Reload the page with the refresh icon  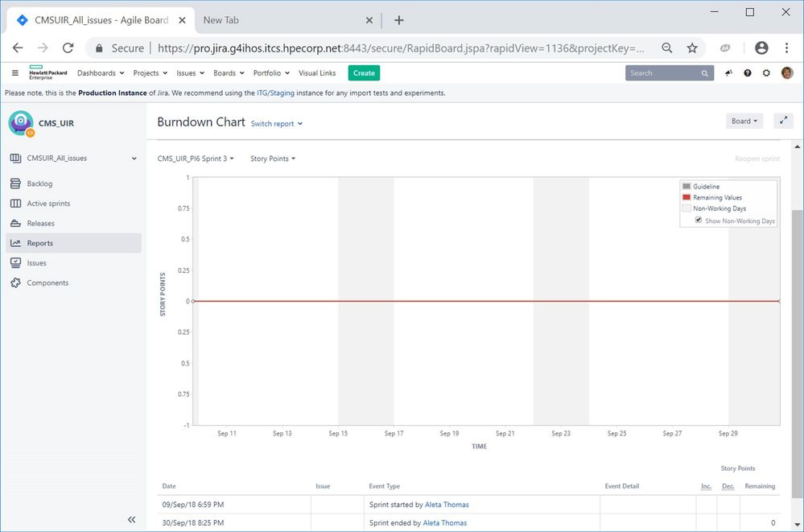tap(68, 47)
